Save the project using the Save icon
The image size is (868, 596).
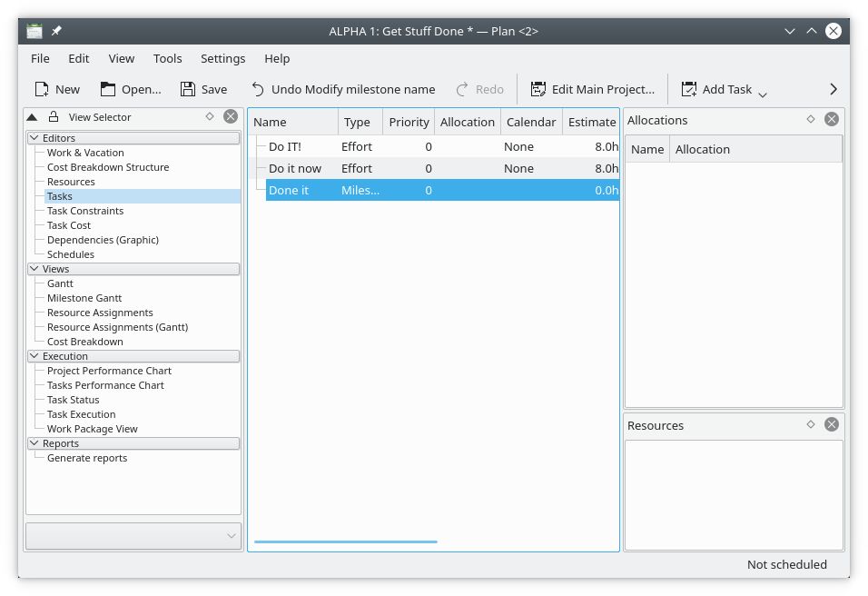click(x=184, y=88)
